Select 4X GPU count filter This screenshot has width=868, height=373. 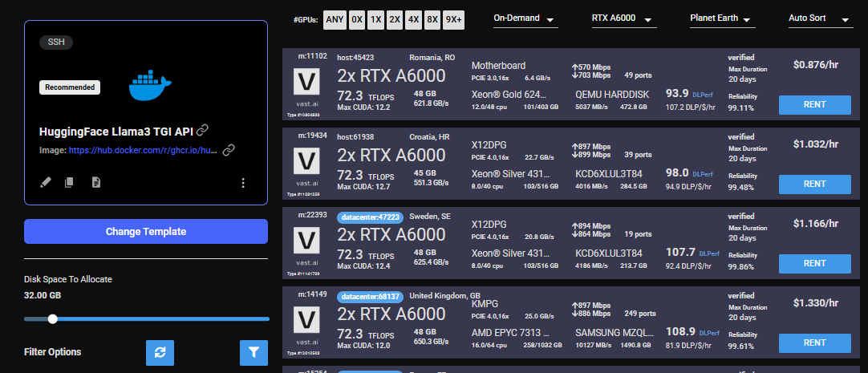click(x=413, y=19)
